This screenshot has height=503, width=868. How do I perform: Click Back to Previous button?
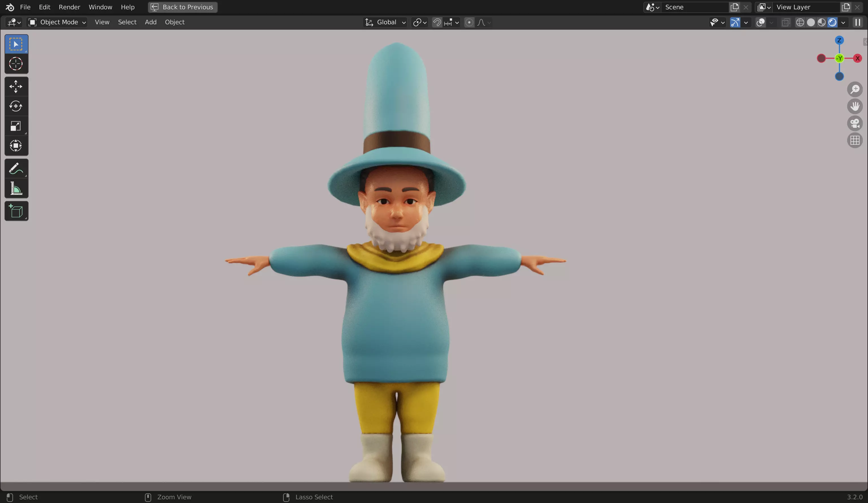pos(183,7)
